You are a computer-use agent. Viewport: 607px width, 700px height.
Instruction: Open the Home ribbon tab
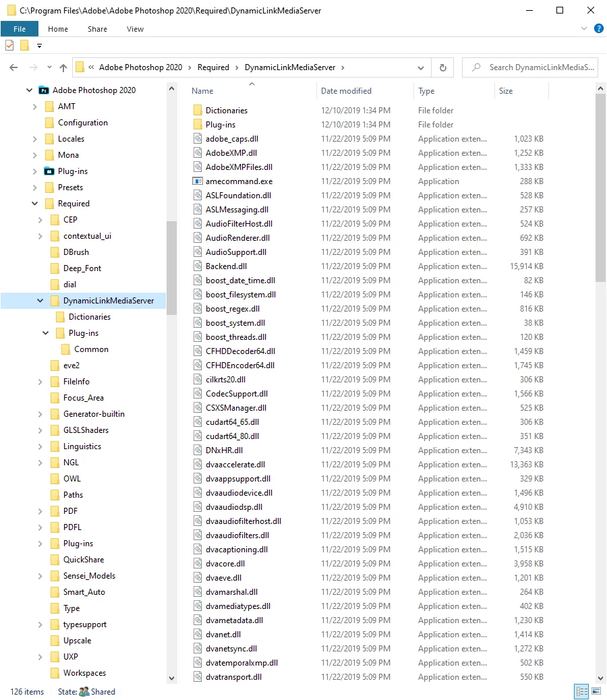pos(58,29)
